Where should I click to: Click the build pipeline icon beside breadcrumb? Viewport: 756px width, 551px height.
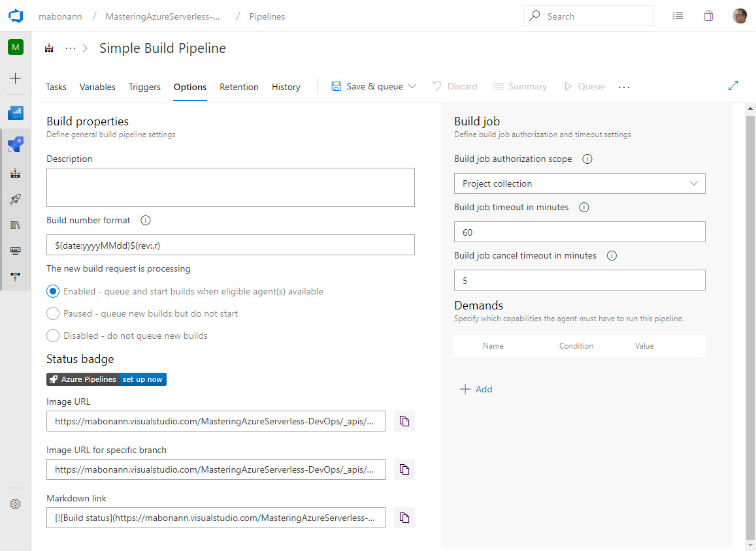49,48
